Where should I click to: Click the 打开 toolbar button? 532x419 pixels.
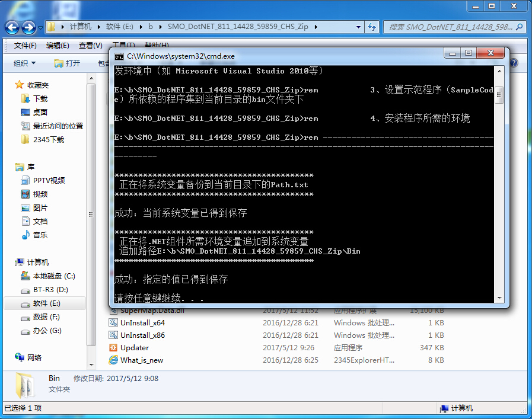coord(68,63)
